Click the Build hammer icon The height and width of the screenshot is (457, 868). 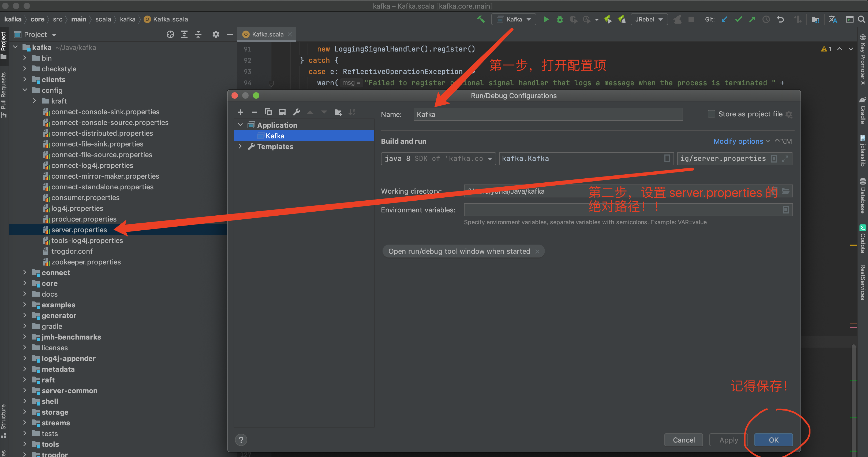pyautogui.click(x=481, y=20)
